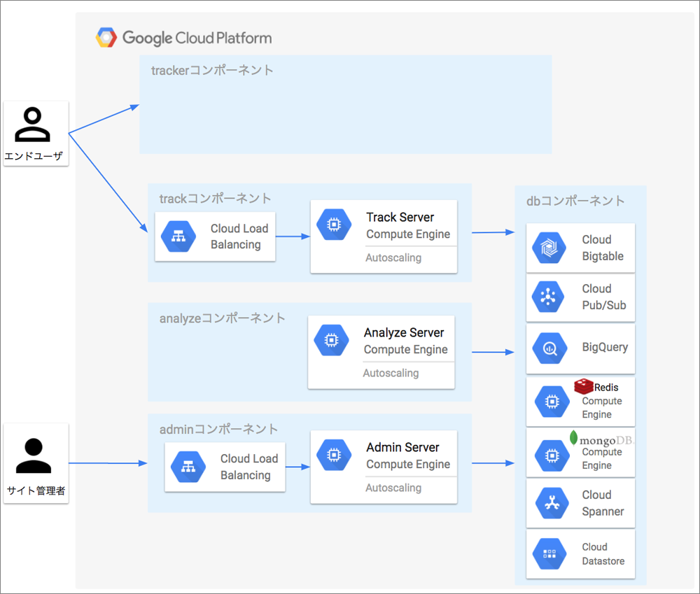Viewport: 700px width, 594px height.
Task: Select the adminコンポーネント label
Action: pyautogui.click(x=218, y=430)
